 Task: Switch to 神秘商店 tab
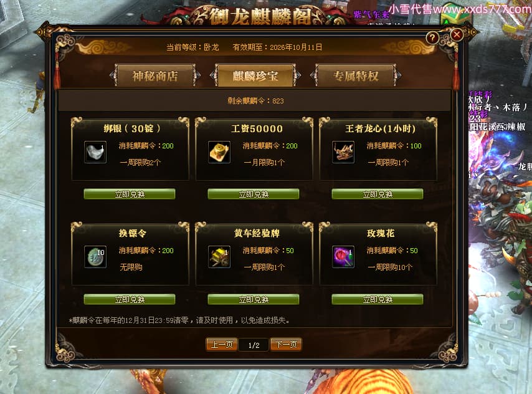coord(155,75)
